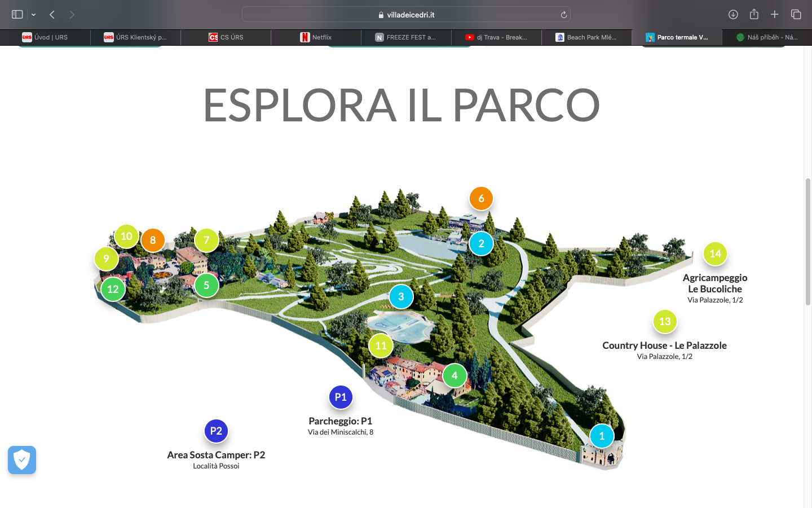
Task: Click the villadeicedri.it address bar
Action: click(x=406, y=15)
